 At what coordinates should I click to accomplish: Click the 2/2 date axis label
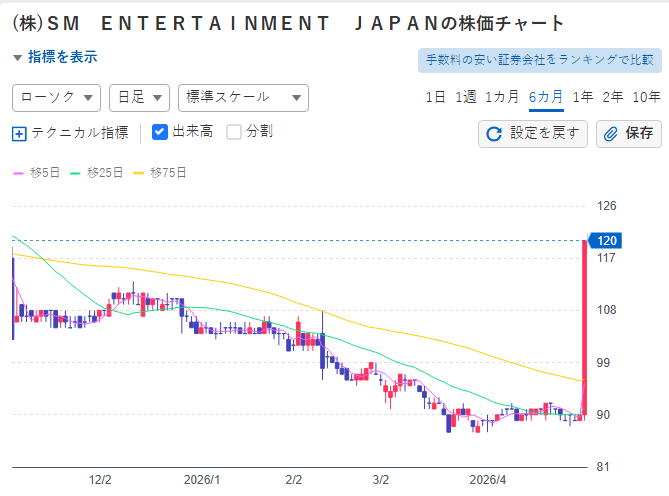[x=294, y=480]
